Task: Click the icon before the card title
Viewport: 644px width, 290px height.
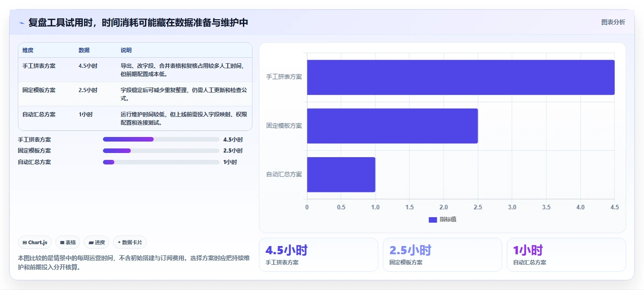Action: (21, 23)
